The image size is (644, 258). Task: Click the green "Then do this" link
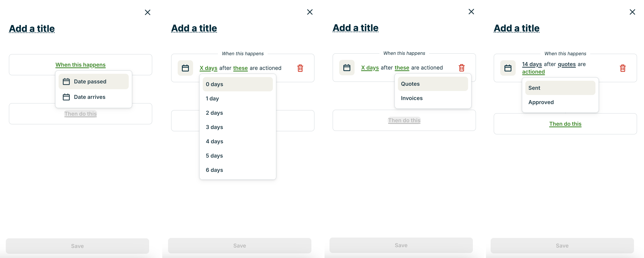click(565, 124)
